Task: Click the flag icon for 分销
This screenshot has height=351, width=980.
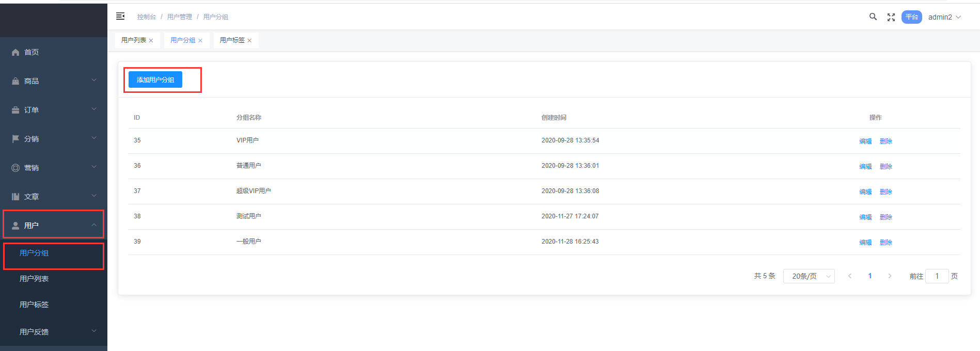Action: coord(15,139)
